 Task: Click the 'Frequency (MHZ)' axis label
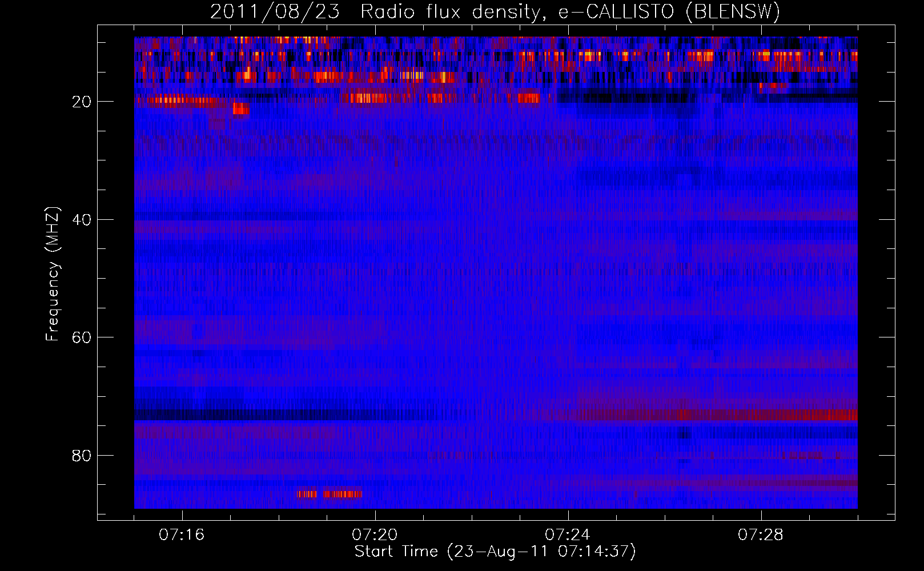pos(52,275)
